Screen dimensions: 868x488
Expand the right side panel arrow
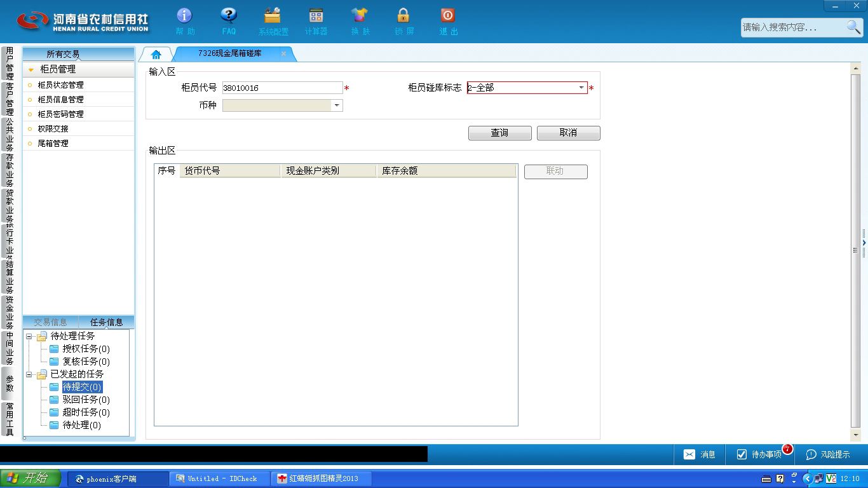864,243
